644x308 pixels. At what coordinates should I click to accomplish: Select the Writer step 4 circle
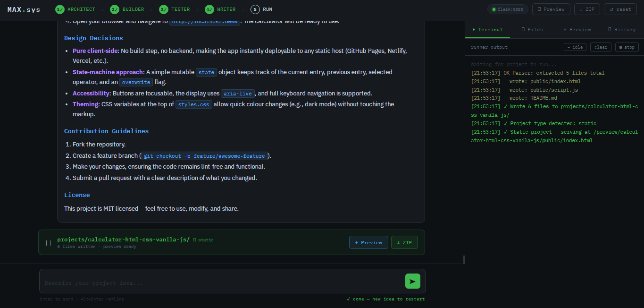(x=209, y=9)
